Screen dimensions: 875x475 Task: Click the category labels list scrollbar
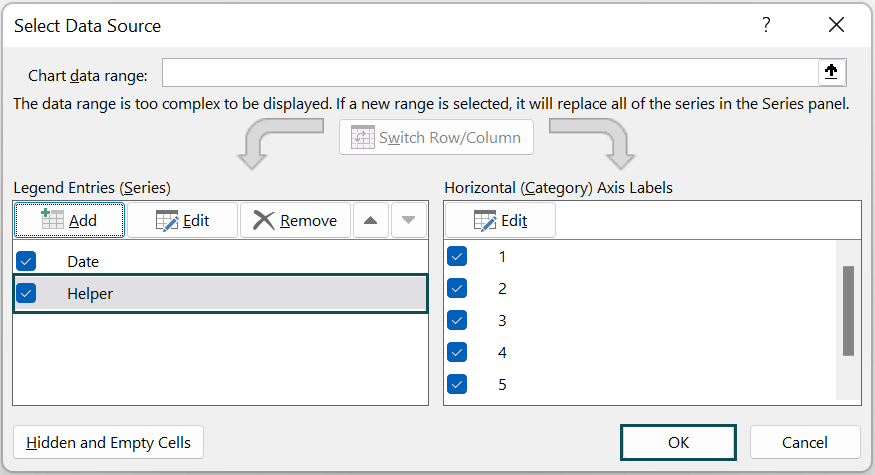[848, 311]
